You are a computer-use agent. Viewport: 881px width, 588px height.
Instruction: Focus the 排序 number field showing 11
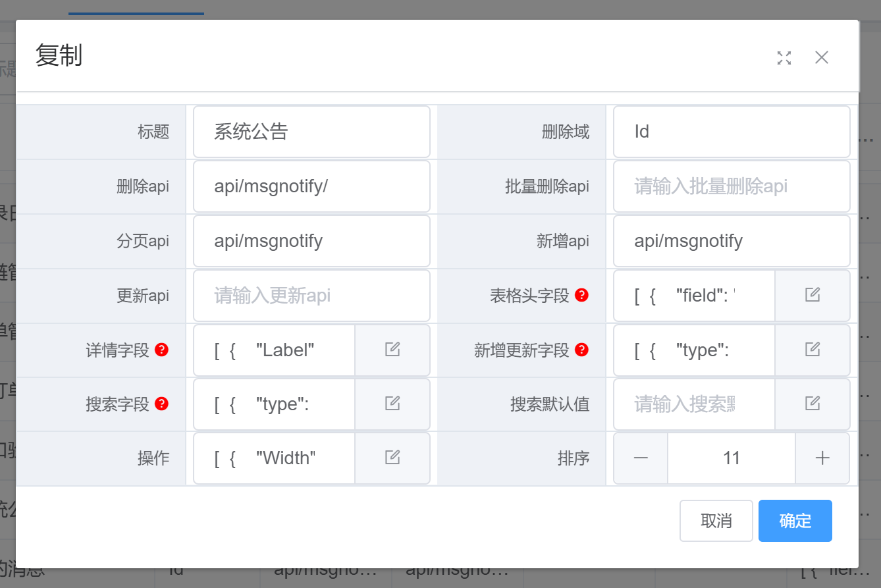(x=732, y=458)
